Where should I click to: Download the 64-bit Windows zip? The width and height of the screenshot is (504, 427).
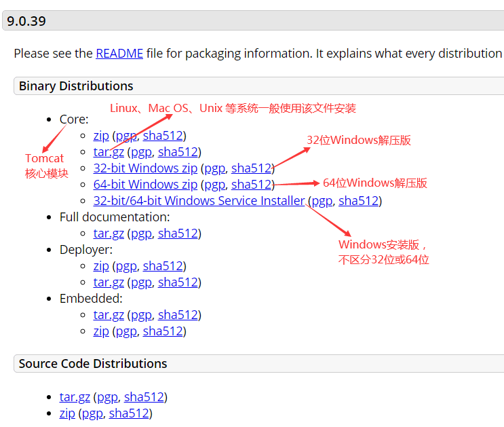click(x=145, y=185)
